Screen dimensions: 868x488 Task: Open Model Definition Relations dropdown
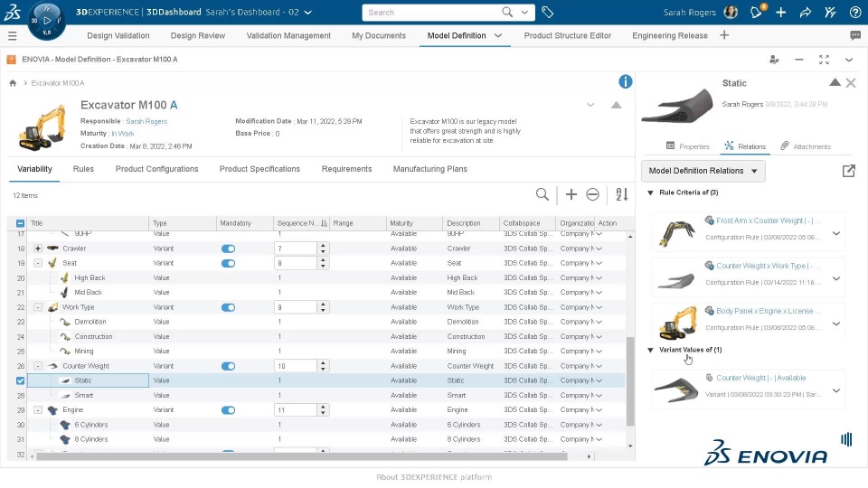[x=703, y=171]
